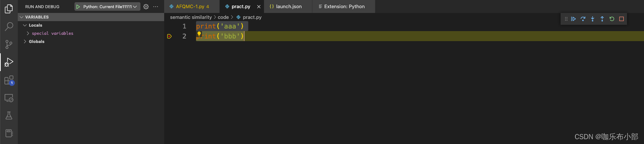This screenshot has height=144, width=644.
Task: Switch to launch.json tab
Action: 288,7
